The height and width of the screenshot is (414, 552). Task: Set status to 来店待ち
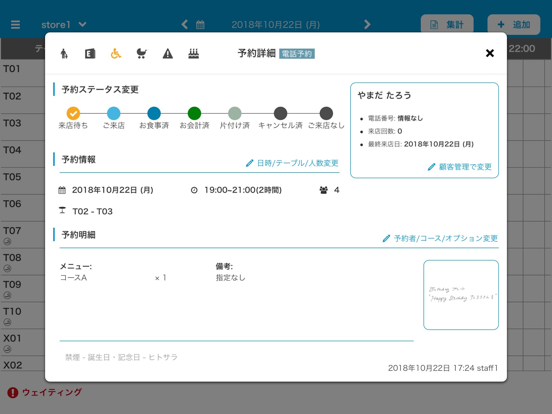coord(73,113)
